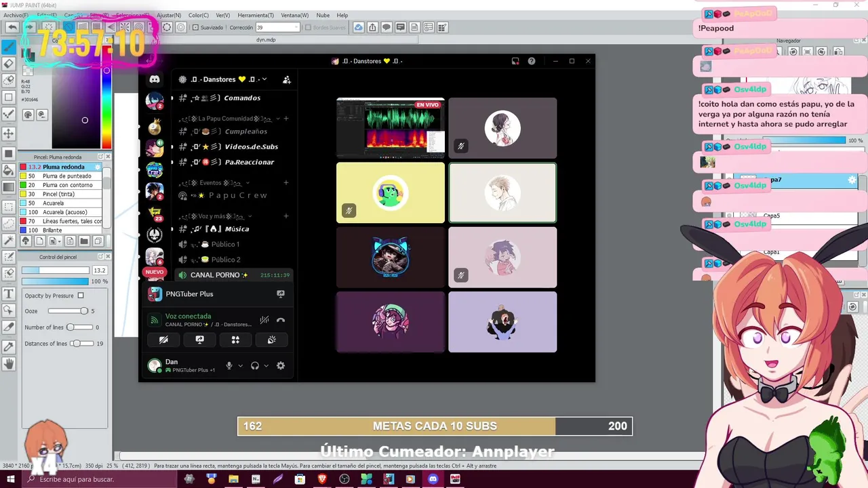
Task: Open the Herramienta(T) menu
Action: 256,15
